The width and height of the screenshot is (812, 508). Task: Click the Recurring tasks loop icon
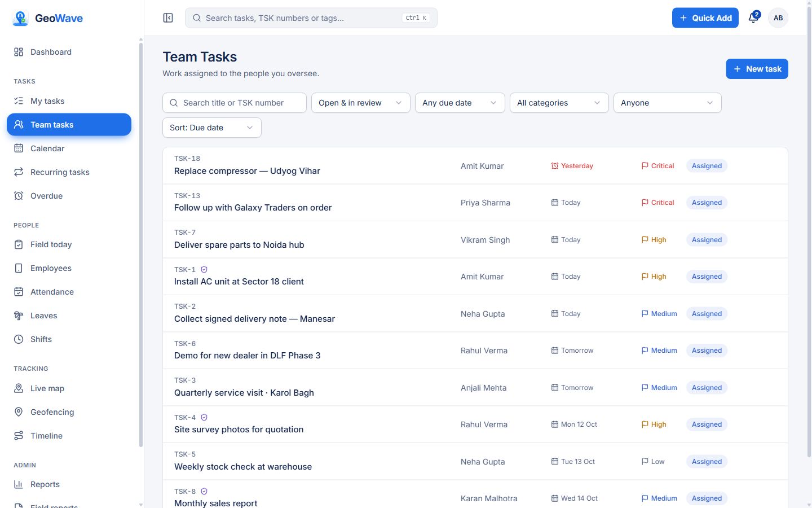click(19, 172)
